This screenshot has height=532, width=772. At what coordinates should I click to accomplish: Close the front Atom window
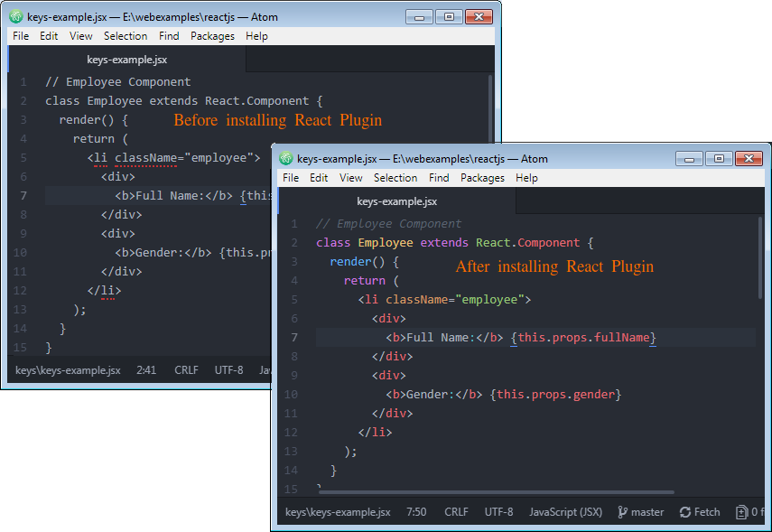coord(749,159)
